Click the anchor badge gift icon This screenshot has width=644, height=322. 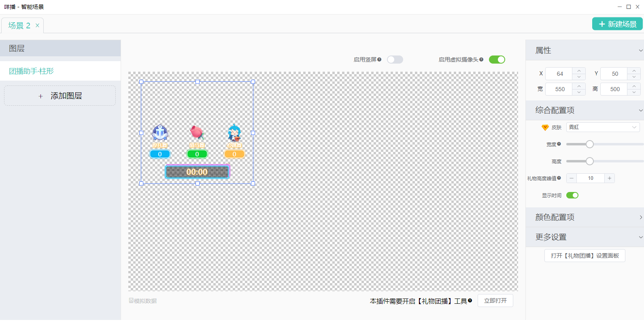click(x=160, y=132)
